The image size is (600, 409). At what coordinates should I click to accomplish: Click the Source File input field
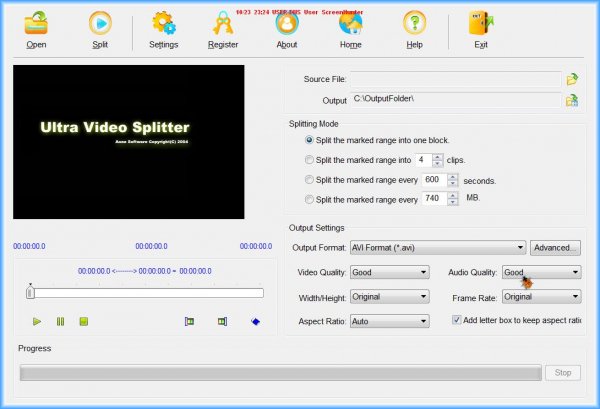click(x=456, y=79)
